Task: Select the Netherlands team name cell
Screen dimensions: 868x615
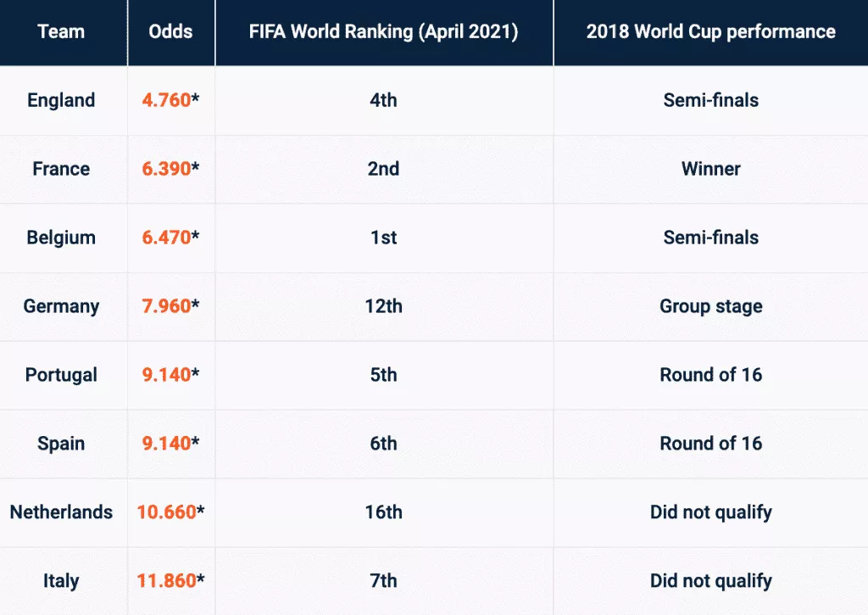Action: (61, 512)
